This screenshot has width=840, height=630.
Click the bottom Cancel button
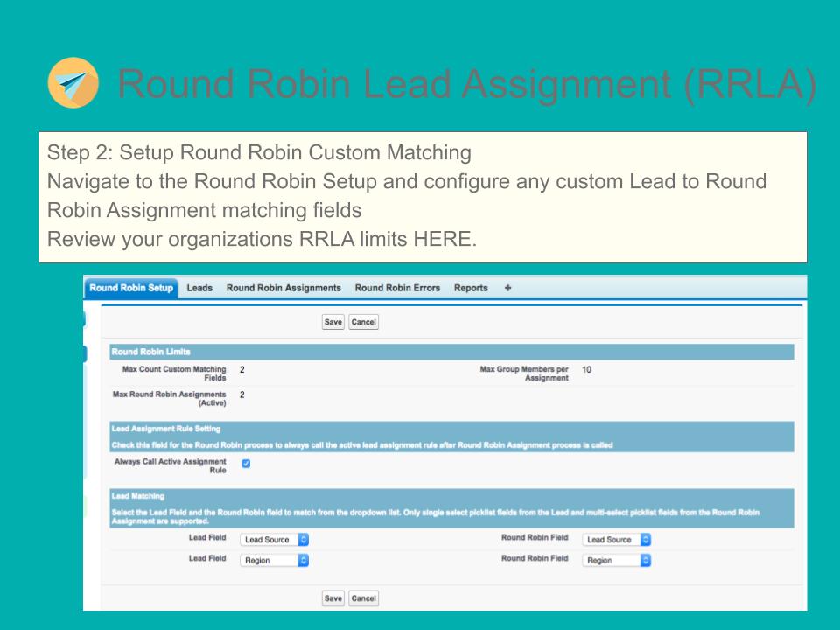pos(363,598)
